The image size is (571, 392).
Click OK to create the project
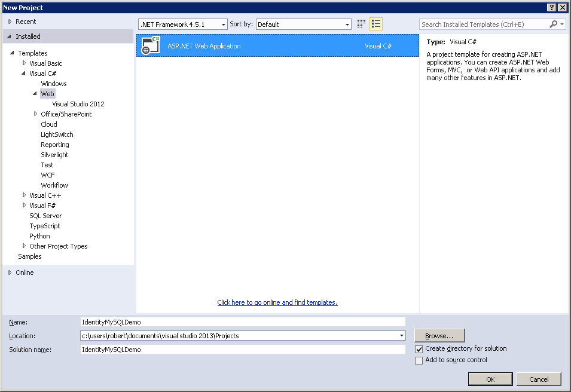pos(490,379)
